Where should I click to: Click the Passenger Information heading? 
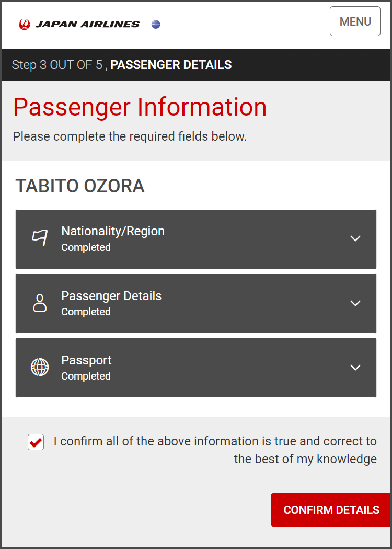[140, 107]
